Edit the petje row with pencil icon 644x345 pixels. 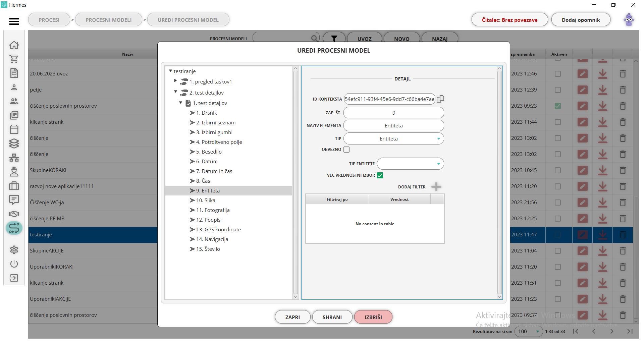click(583, 90)
